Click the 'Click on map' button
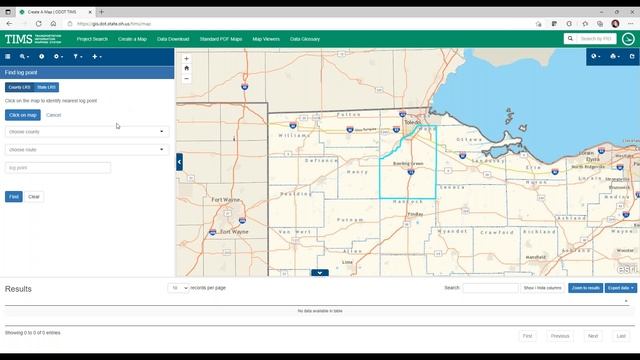Screen dimensions: 640x360 point(23,115)
